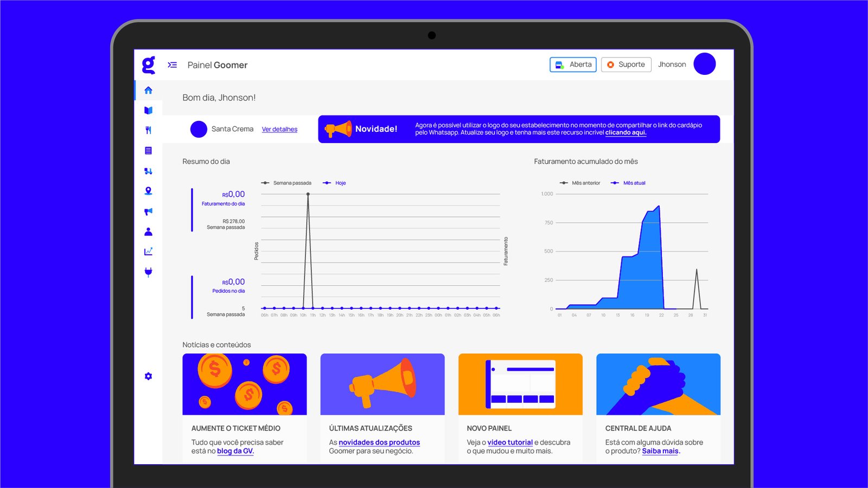Click the 'Santa Crema' store name
868x488 pixels.
coord(232,129)
